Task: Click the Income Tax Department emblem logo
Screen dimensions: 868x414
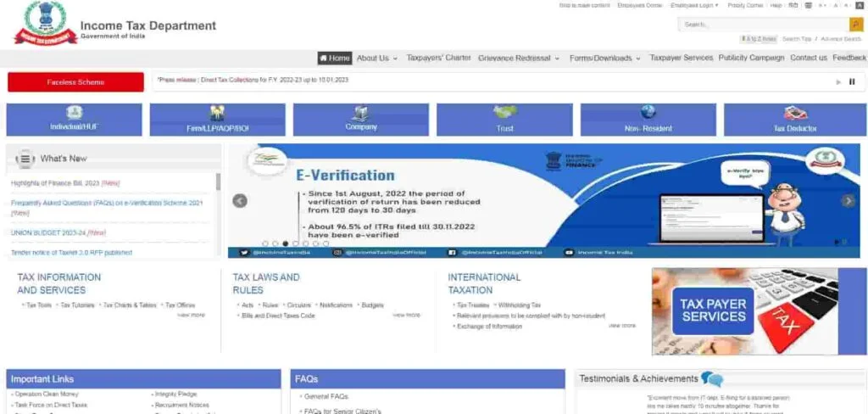Action: pyautogui.click(x=46, y=23)
